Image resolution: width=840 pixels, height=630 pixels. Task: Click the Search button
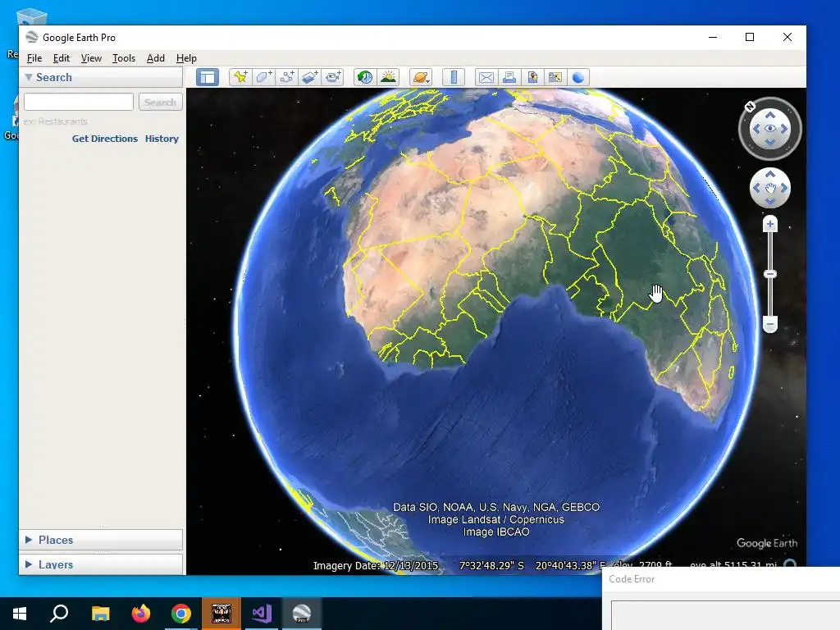tap(160, 102)
